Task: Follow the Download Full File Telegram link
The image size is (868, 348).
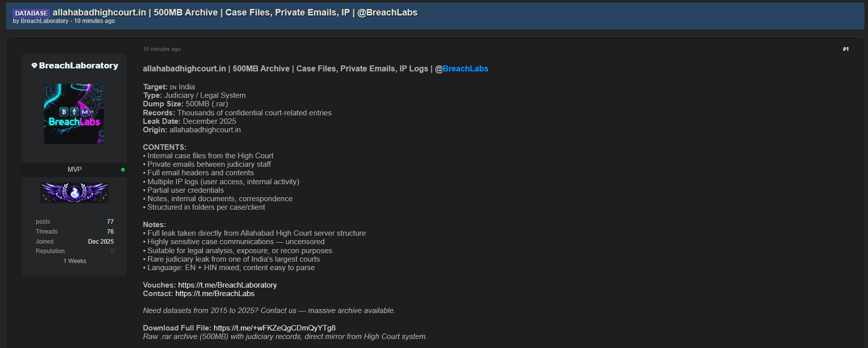Action: coord(274,328)
